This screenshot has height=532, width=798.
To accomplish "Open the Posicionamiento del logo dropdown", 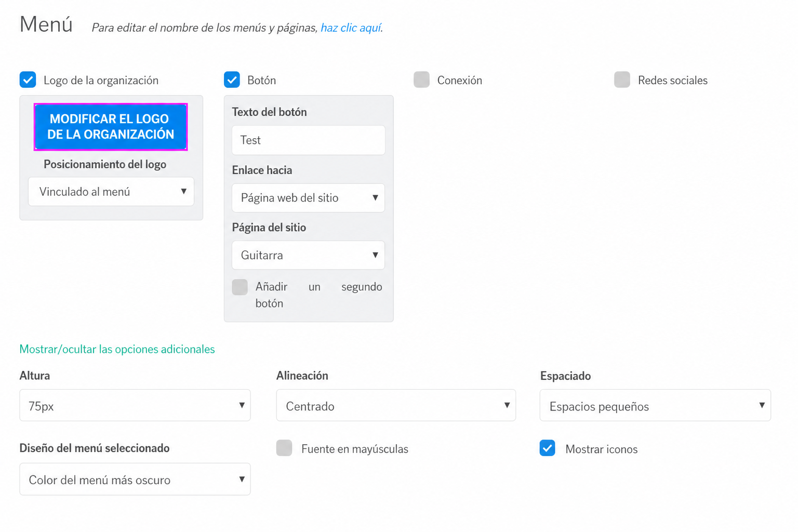I will tap(111, 192).
